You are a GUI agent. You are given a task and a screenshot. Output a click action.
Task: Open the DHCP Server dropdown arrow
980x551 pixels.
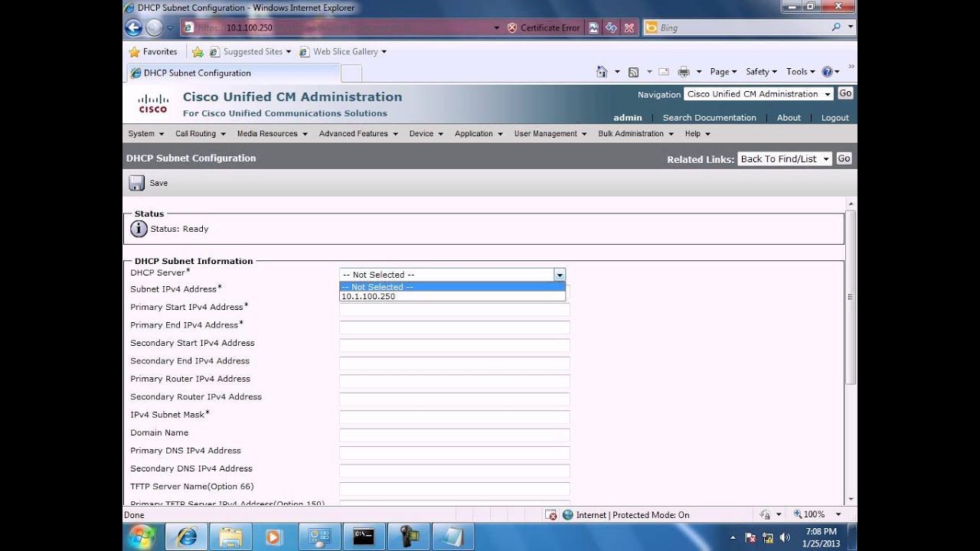560,275
